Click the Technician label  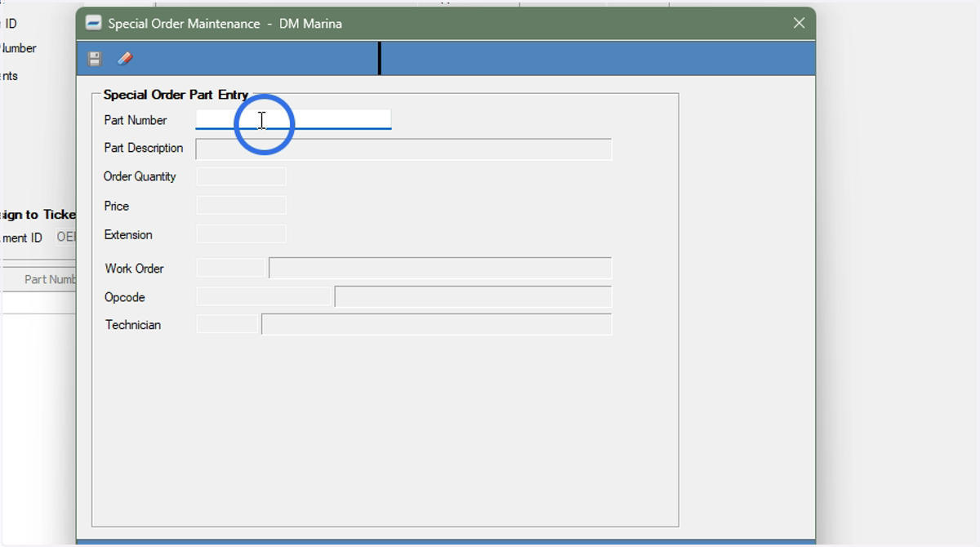tap(133, 325)
